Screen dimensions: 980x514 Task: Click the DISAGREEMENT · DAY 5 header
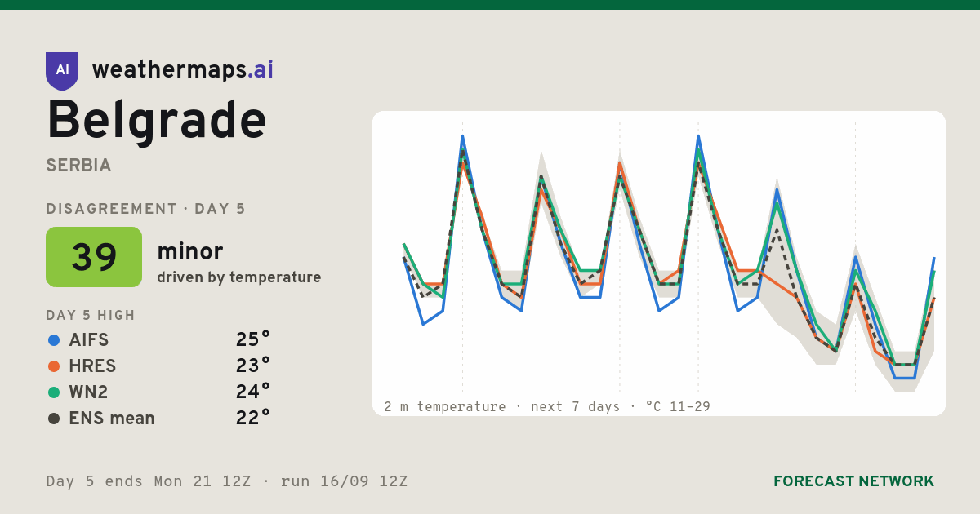tap(145, 209)
